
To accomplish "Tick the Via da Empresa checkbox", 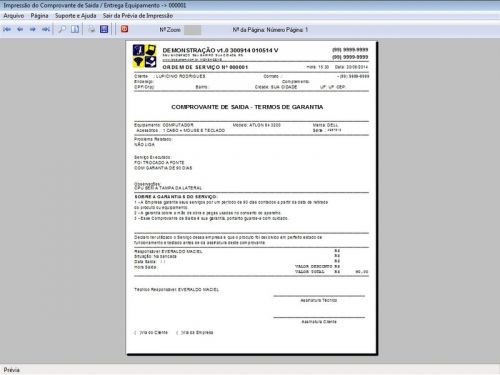I will point(177,333).
